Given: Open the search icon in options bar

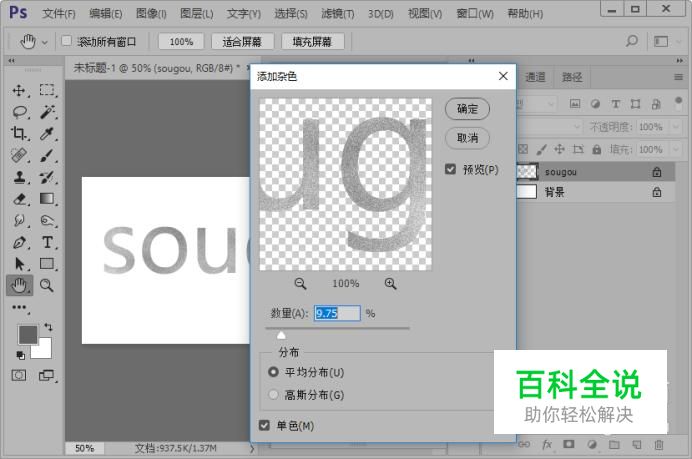Looking at the screenshot, I should coord(632,41).
